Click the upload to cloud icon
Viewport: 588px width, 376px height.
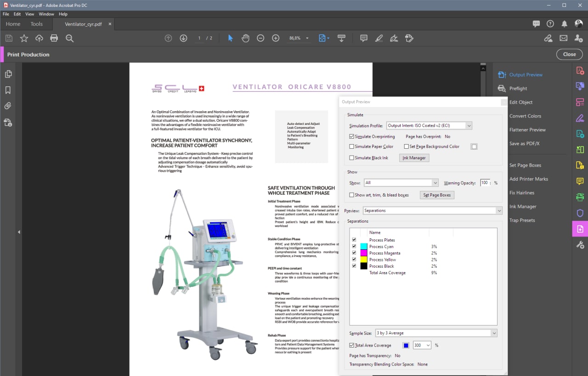click(39, 38)
